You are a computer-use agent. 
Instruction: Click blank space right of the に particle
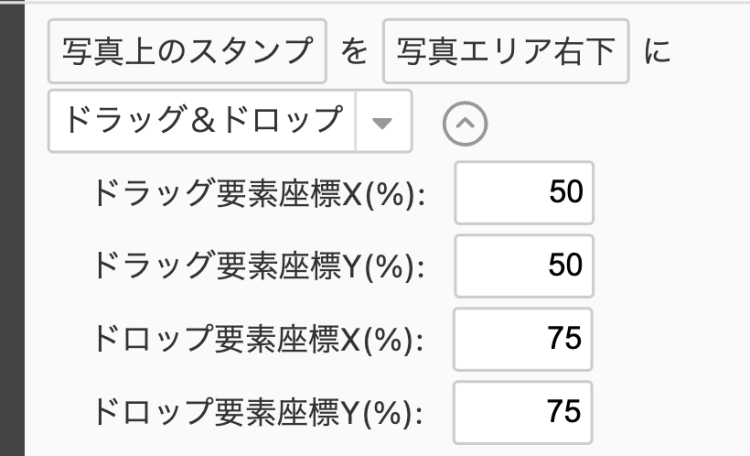tap(710, 51)
